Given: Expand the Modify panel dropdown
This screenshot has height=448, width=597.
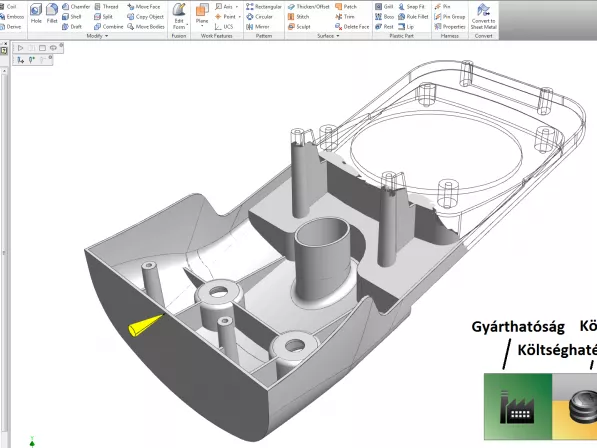Looking at the screenshot, I should 107,36.
